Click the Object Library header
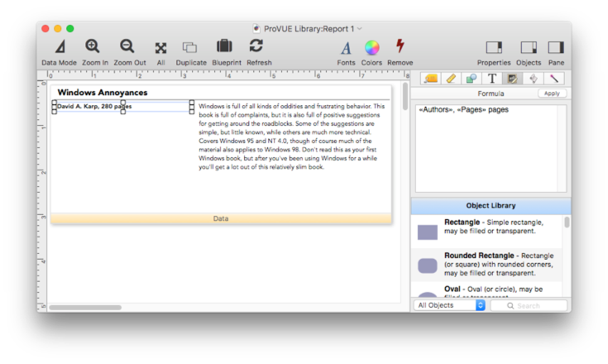Viewport: 608px width, 364px height. tap(491, 205)
